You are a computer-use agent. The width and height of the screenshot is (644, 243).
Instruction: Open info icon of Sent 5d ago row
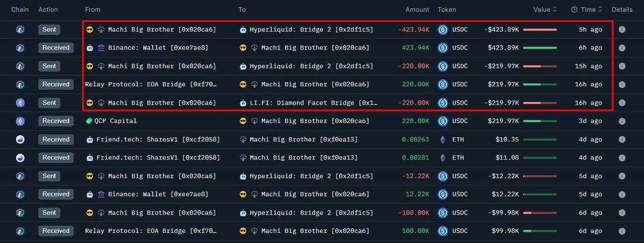[x=622, y=176]
